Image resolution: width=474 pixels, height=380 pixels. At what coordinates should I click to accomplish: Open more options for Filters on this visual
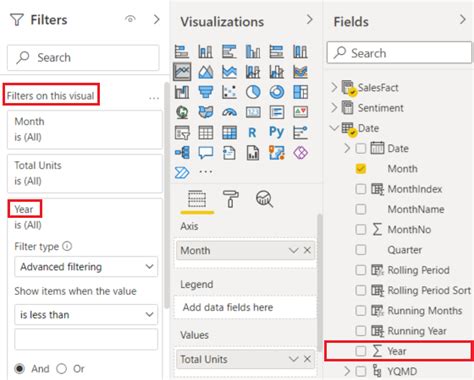point(154,98)
